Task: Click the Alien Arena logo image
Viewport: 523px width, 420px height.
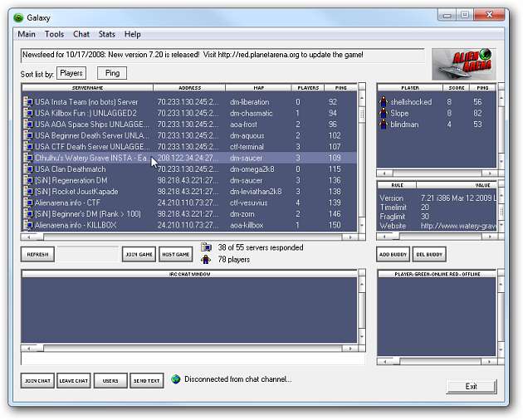Action: pos(464,63)
